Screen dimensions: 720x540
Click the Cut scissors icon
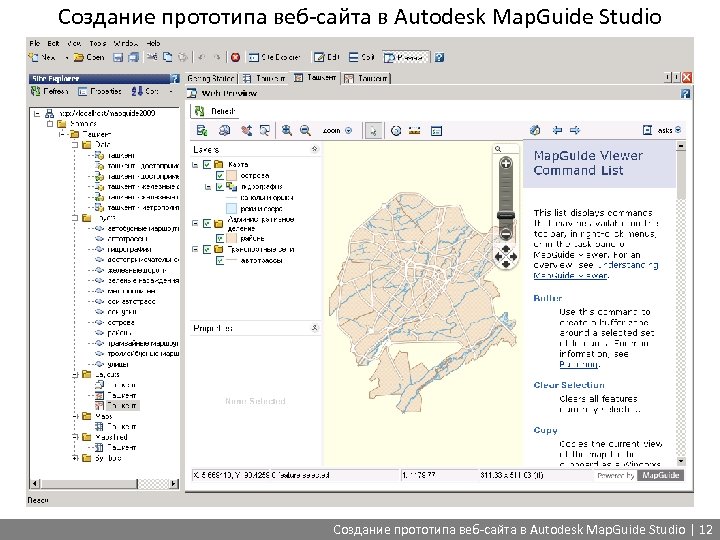click(152, 57)
